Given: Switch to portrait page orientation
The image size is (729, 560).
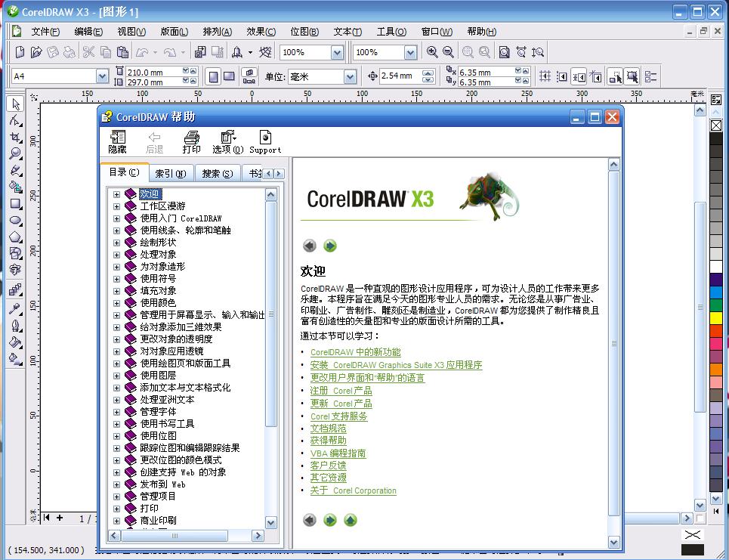Looking at the screenshot, I should 213,76.
